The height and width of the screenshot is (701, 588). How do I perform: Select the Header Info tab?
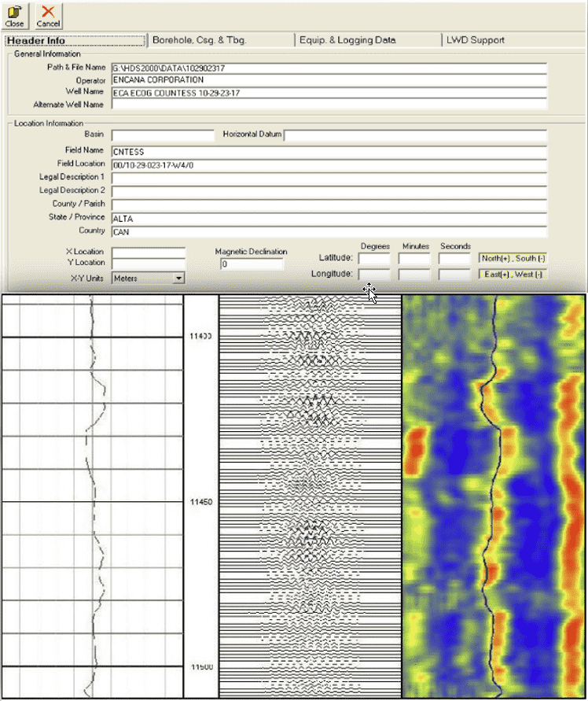pyautogui.click(x=37, y=41)
